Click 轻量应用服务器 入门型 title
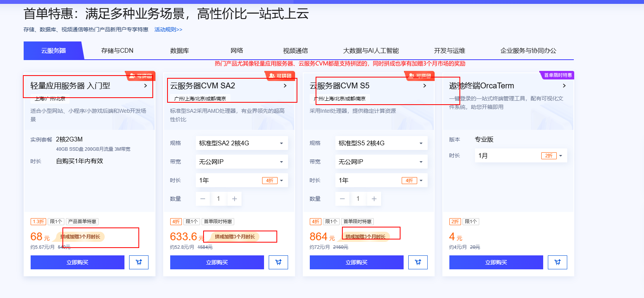This screenshot has height=298, width=644. tap(70, 86)
